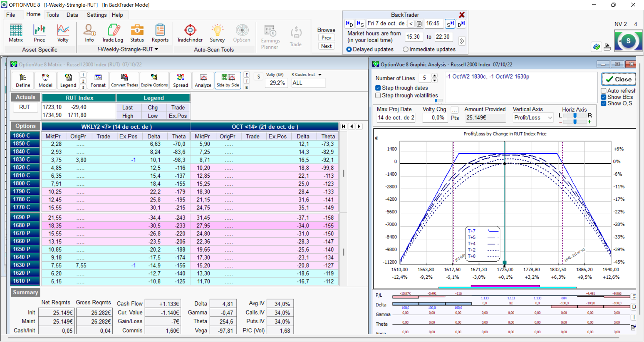The height and width of the screenshot is (342, 644).
Task: Switch to the Home tab
Action: [x=33, y=14]
